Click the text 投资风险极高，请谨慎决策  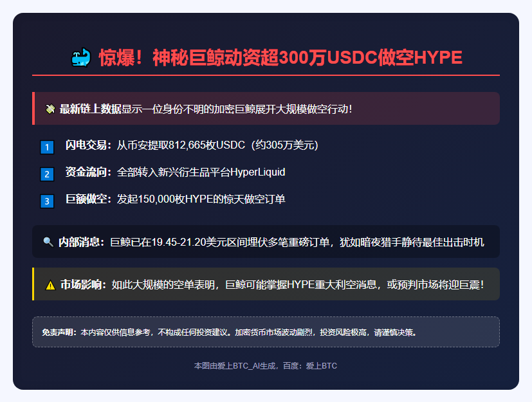pyautogui.click(x=366, y=333)
